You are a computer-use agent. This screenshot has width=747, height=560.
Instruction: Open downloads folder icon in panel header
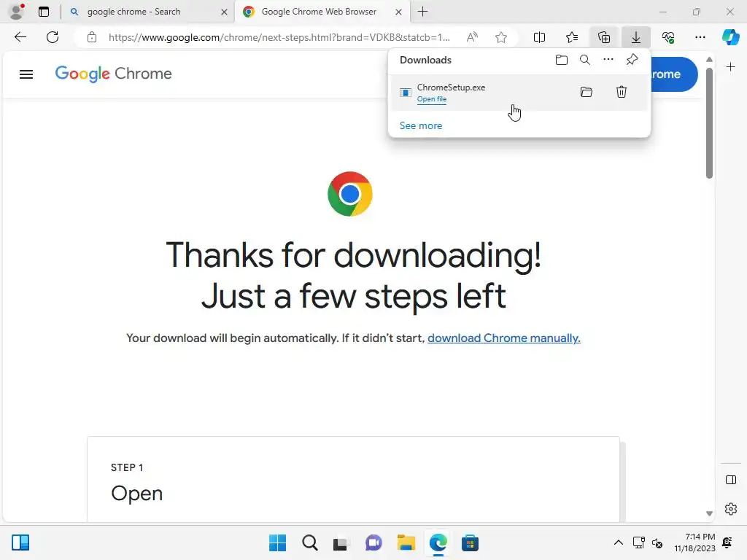click(562, 60)
